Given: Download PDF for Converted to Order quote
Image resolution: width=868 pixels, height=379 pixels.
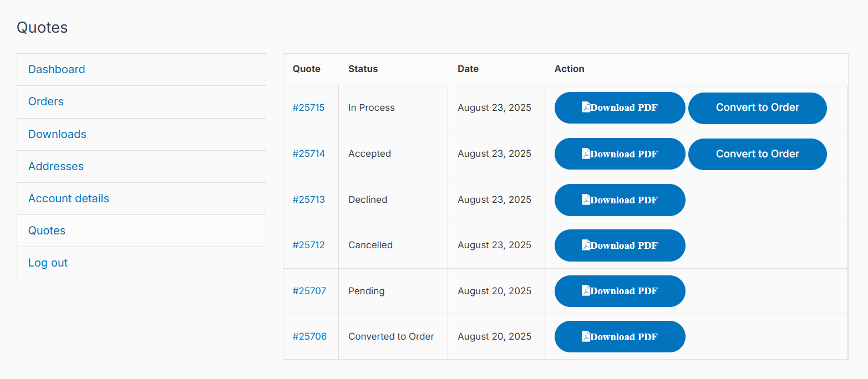Looking at the screenshot, I should click(x=620, y=336).
